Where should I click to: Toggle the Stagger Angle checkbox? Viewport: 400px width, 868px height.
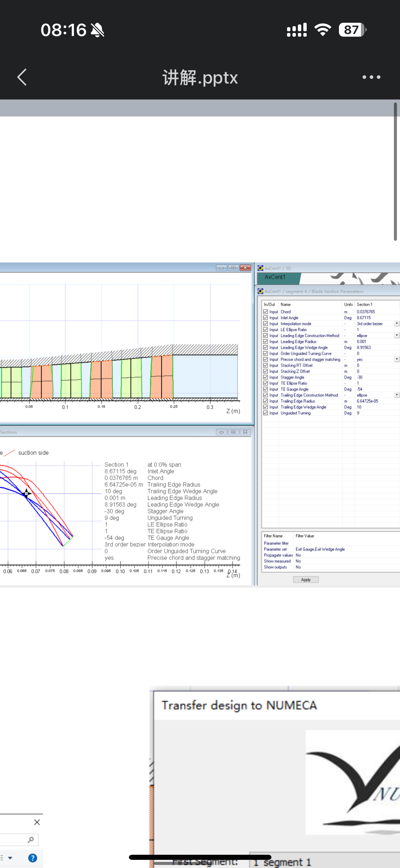266,377
